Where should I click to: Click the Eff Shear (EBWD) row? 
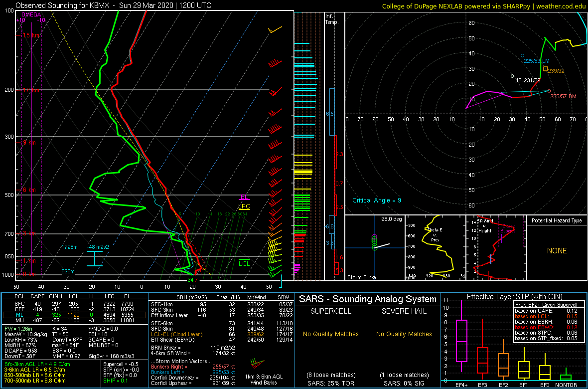[x=221, y=340]
